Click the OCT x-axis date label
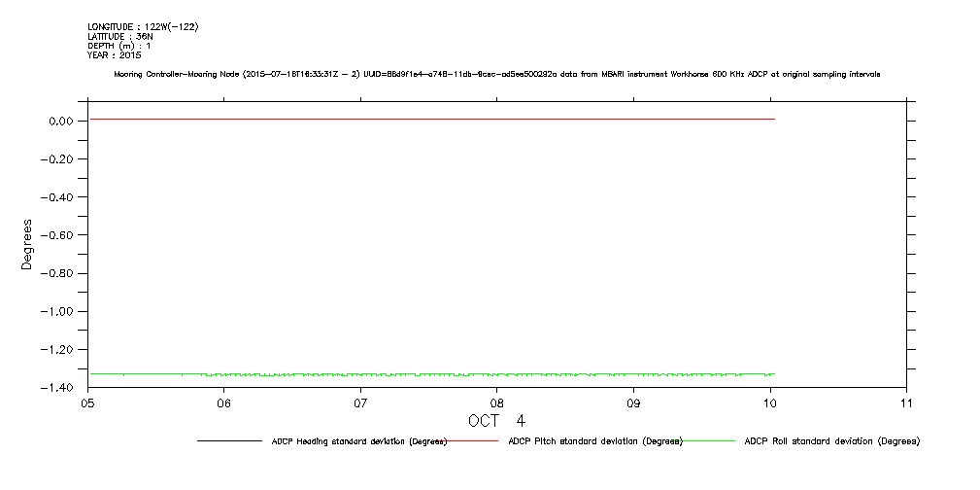Image resolution: width=980 pixels, height=490 pixels. [x=496, y=421]
